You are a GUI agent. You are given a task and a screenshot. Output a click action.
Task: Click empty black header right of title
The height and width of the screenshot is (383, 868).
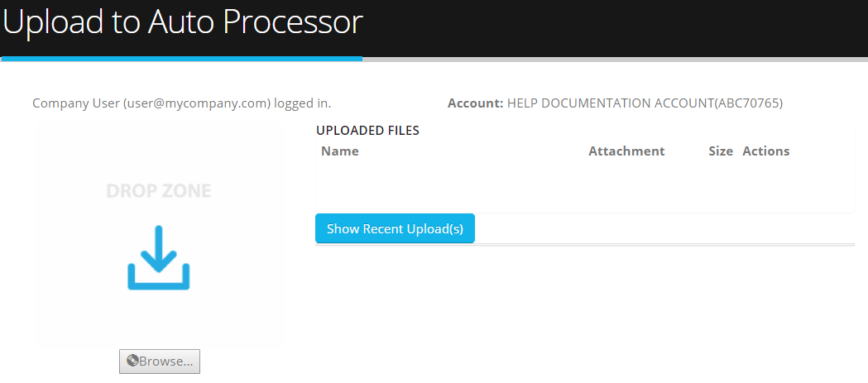point(615,26)
